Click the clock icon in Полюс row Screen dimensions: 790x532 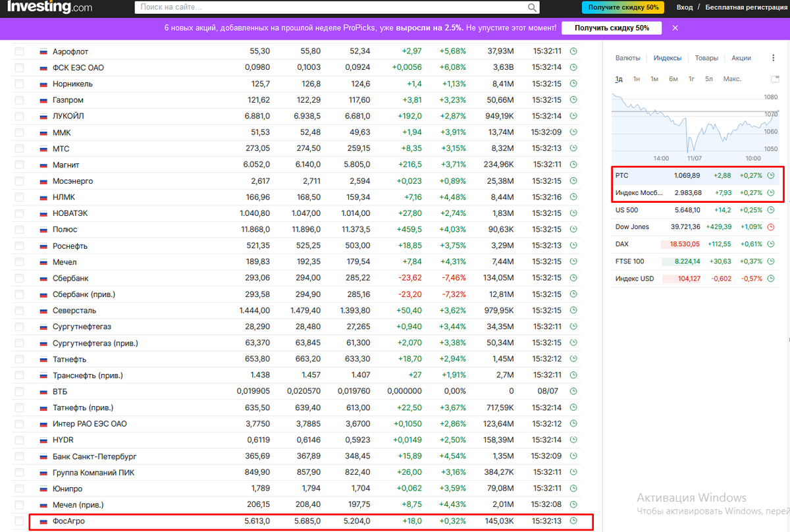click(573, 230)
